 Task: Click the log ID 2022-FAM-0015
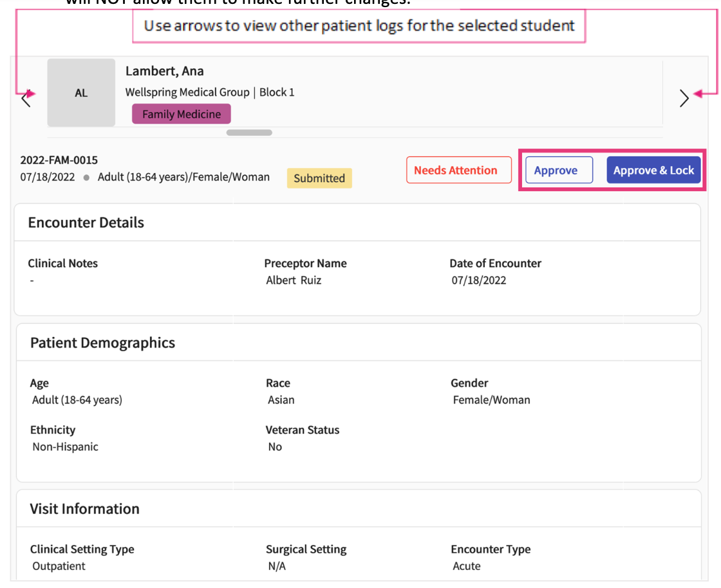tap(59, 160)
